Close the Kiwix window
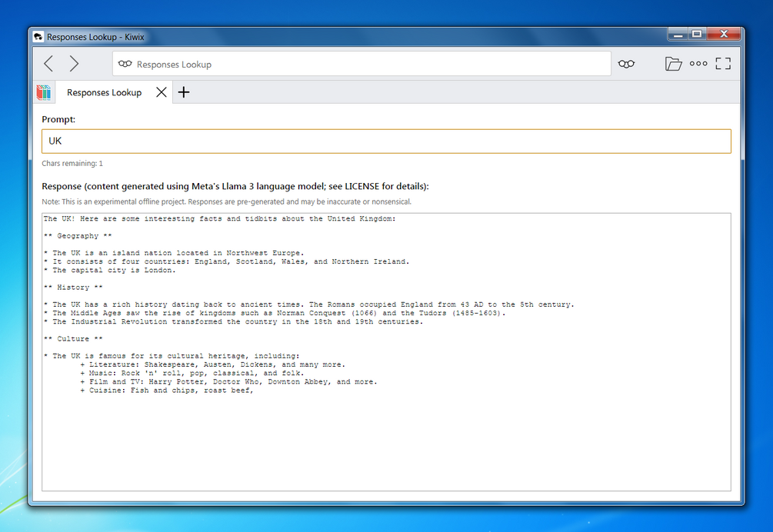Viewport: 773px width, 532px height. click(724, 34)
